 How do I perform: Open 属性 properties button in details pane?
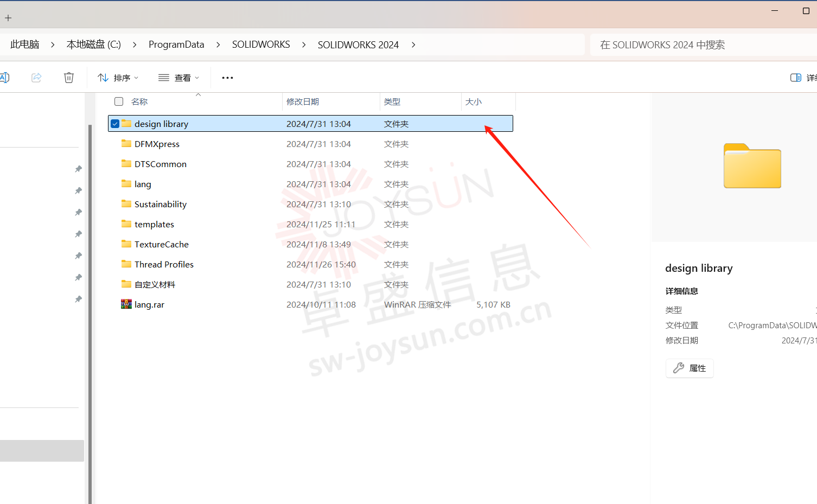(690, 368)
